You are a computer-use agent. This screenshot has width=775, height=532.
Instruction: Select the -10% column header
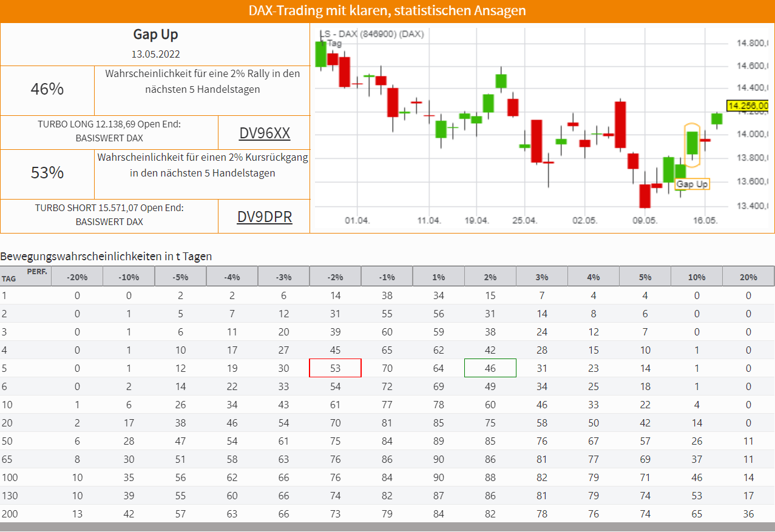pos(129,277)
